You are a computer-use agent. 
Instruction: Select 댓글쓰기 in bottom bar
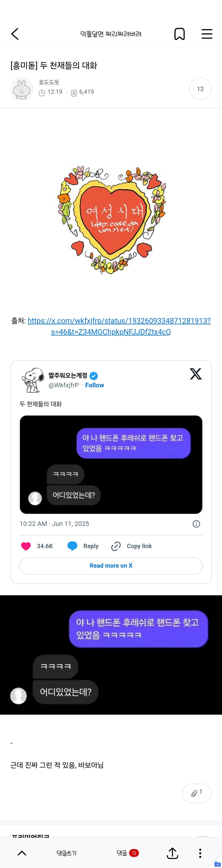(67, 853)
